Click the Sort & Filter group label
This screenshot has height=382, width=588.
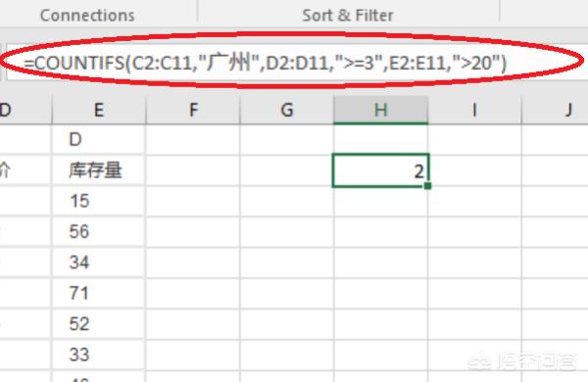point(348,16)
